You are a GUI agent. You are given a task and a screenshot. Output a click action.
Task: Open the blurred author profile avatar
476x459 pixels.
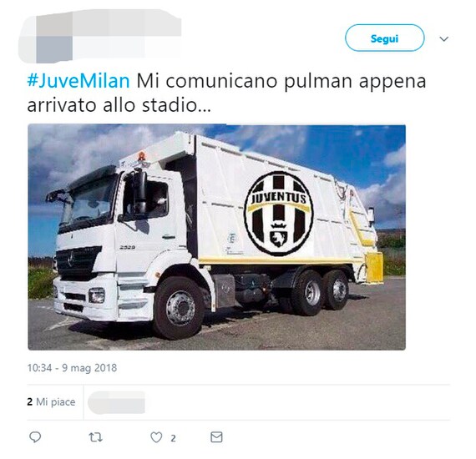46,38
